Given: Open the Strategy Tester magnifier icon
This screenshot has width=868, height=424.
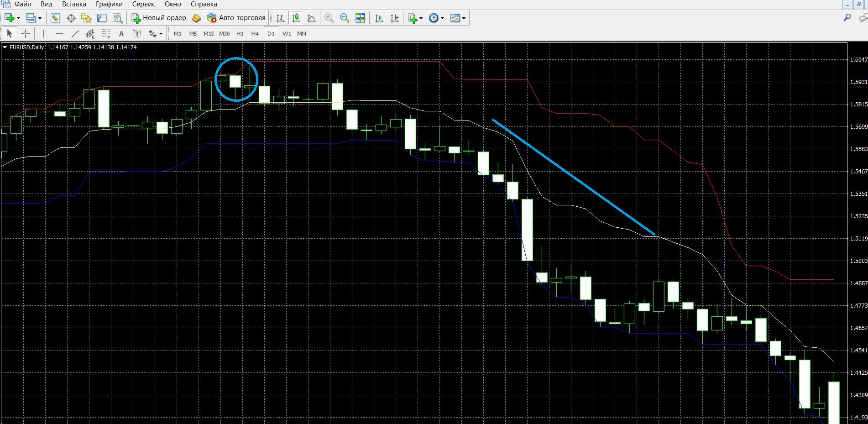Looking at the screenshot, I should click(118, 18).
